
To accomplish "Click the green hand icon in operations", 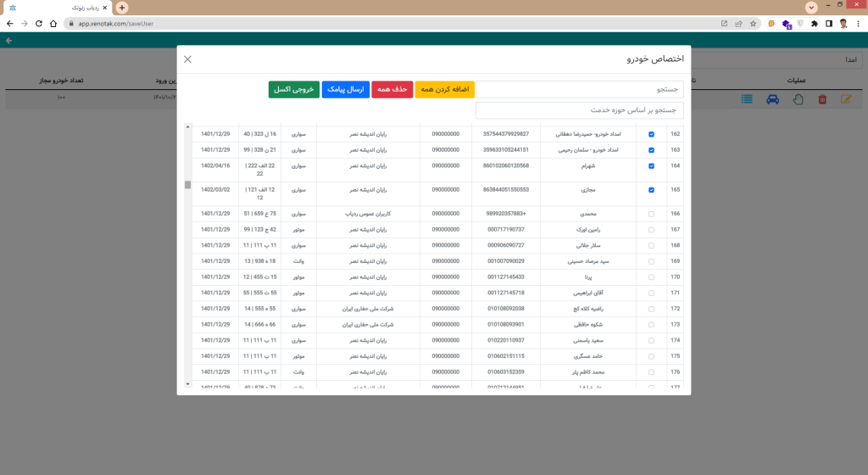I will (798, 99).
